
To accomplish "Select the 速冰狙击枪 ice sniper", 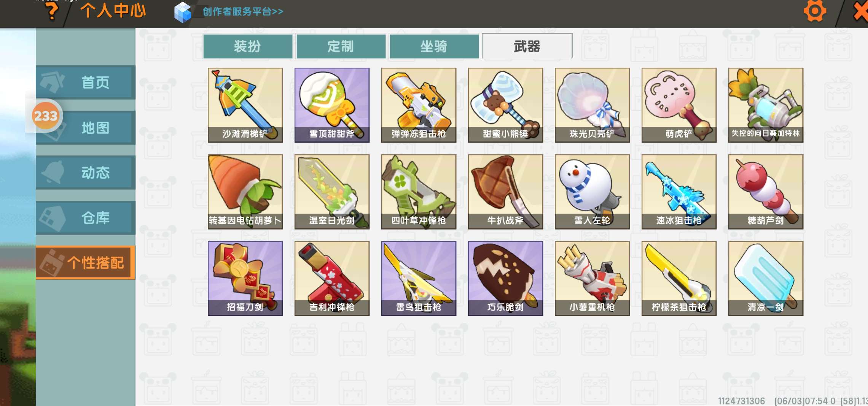I will 679,192.
